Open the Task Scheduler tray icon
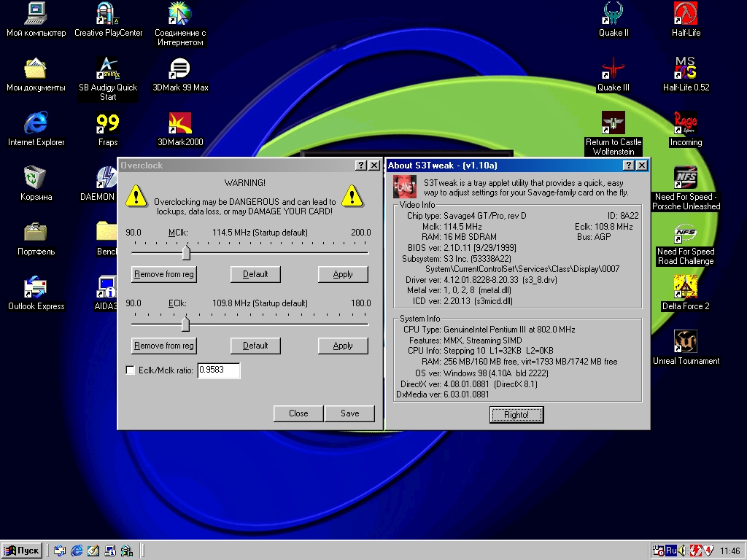747x560 pixels. coord(659,551)
